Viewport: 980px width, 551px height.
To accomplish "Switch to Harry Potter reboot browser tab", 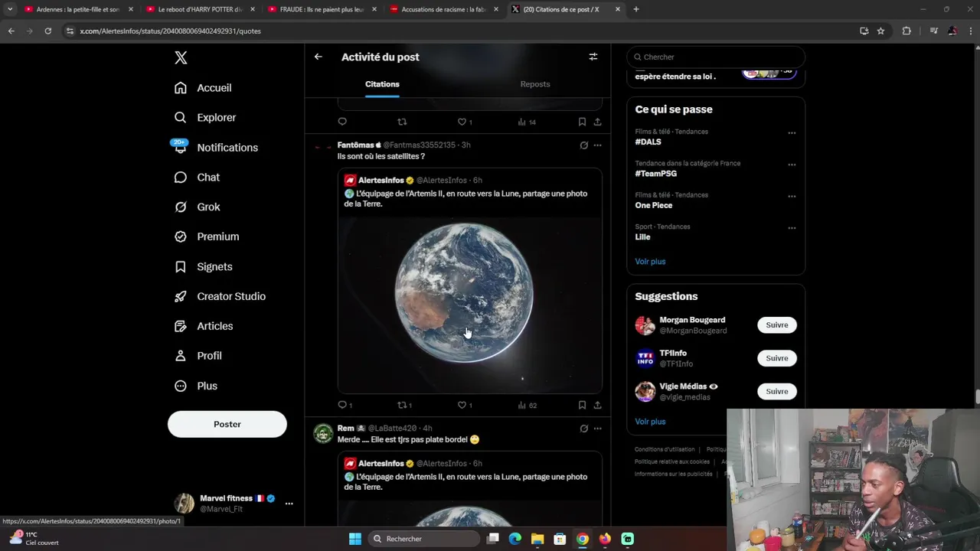I will coord(199,9).
